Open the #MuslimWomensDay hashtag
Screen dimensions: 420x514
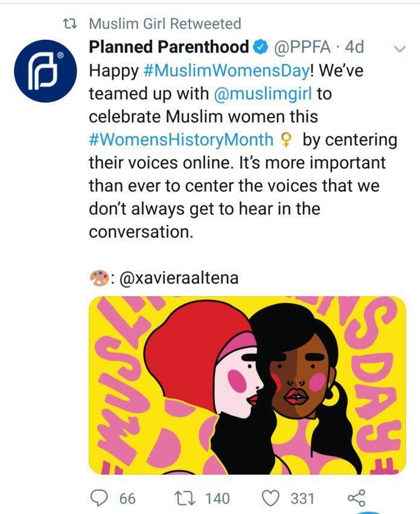pyautogui.click(x=226, y=71)
